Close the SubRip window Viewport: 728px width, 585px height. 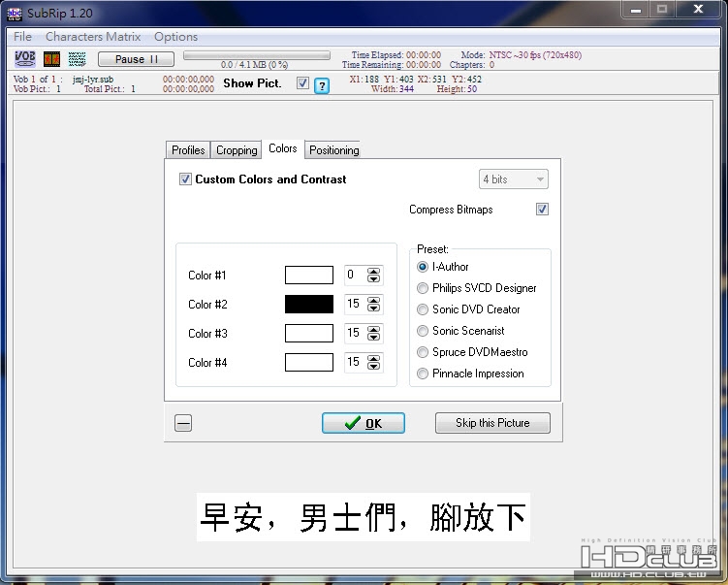(x=698, y=9)
